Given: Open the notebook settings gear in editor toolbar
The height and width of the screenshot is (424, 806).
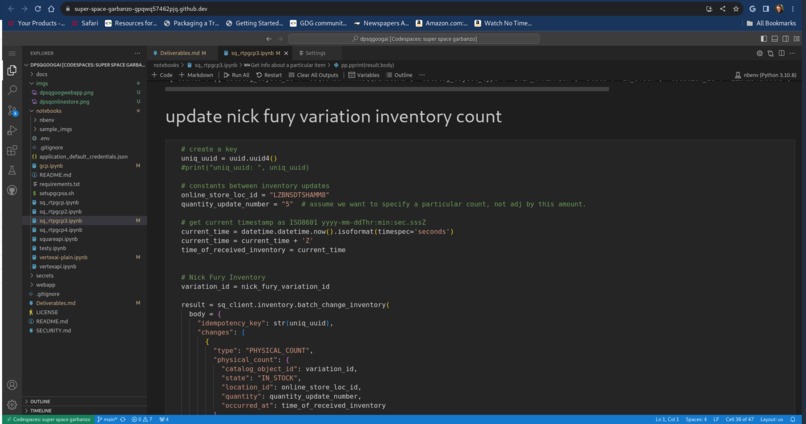Looking at the screenshot, I should [x=759, y=53].
